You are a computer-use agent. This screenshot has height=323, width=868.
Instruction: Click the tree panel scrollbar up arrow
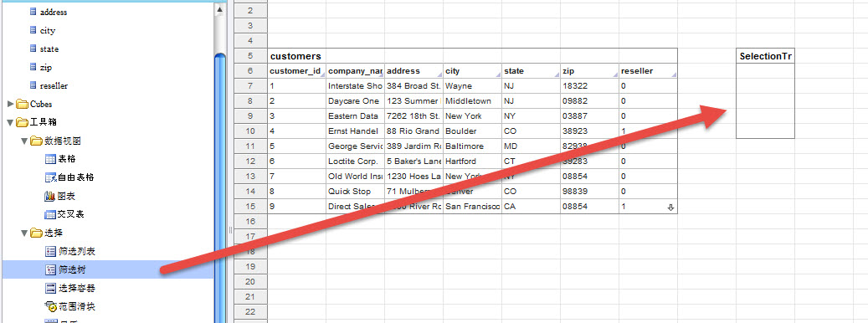(220, 9)
